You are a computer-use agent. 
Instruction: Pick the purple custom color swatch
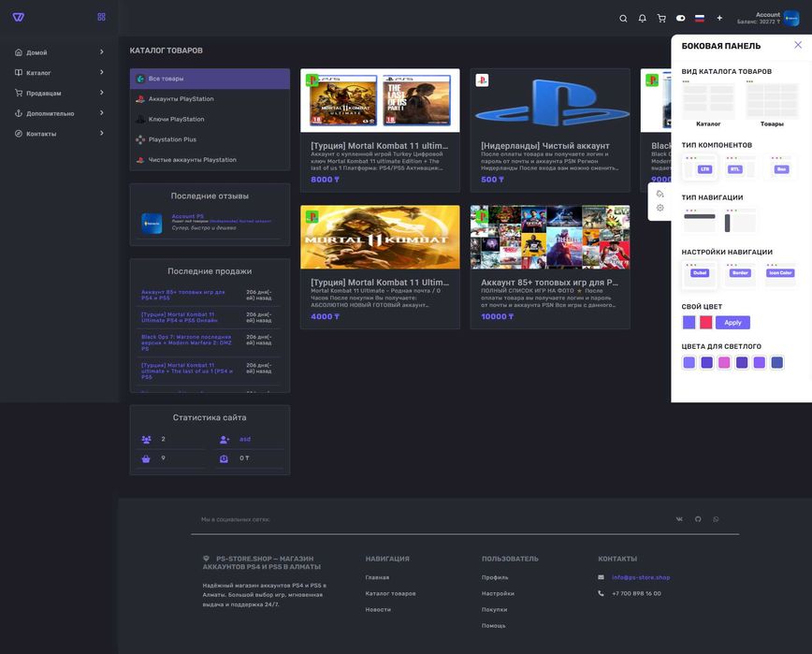pos(689,322)
